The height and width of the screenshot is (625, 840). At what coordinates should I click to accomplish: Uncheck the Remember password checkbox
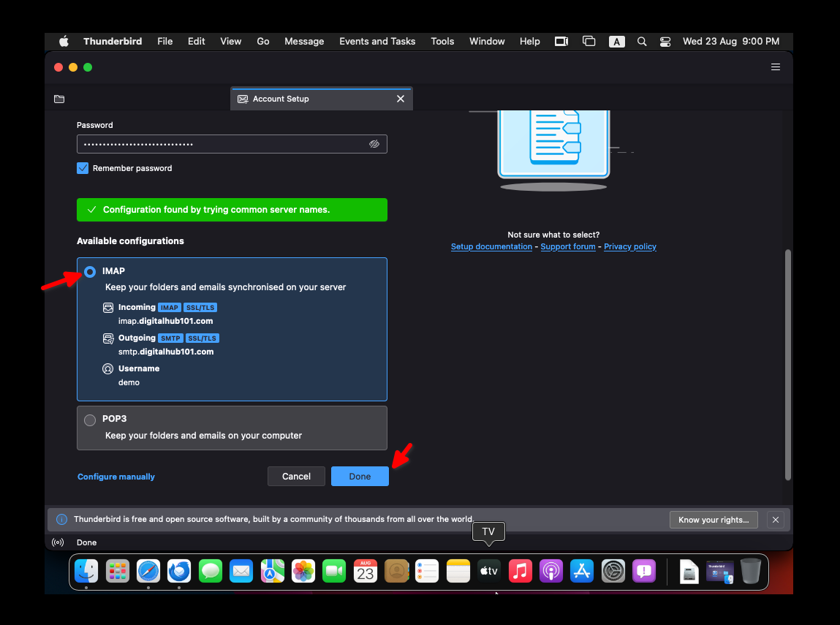pos(83,168)
